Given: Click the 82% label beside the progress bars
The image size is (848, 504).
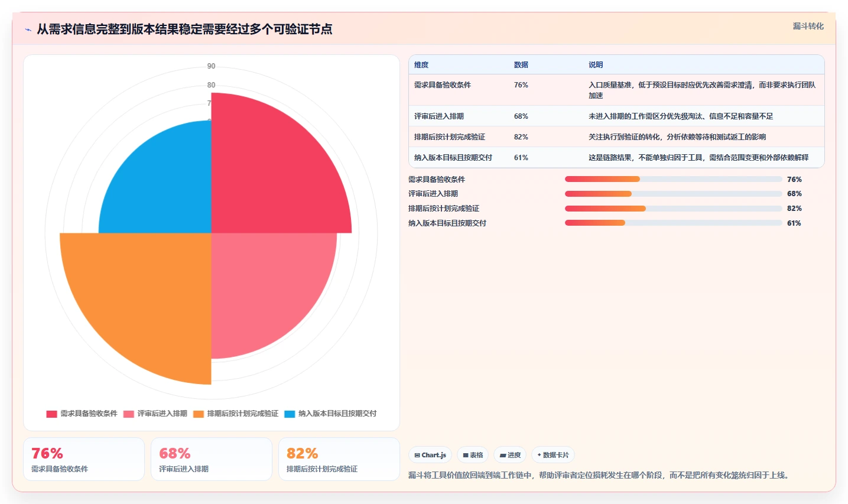Looking at the screenshot, I should [794, 209].
